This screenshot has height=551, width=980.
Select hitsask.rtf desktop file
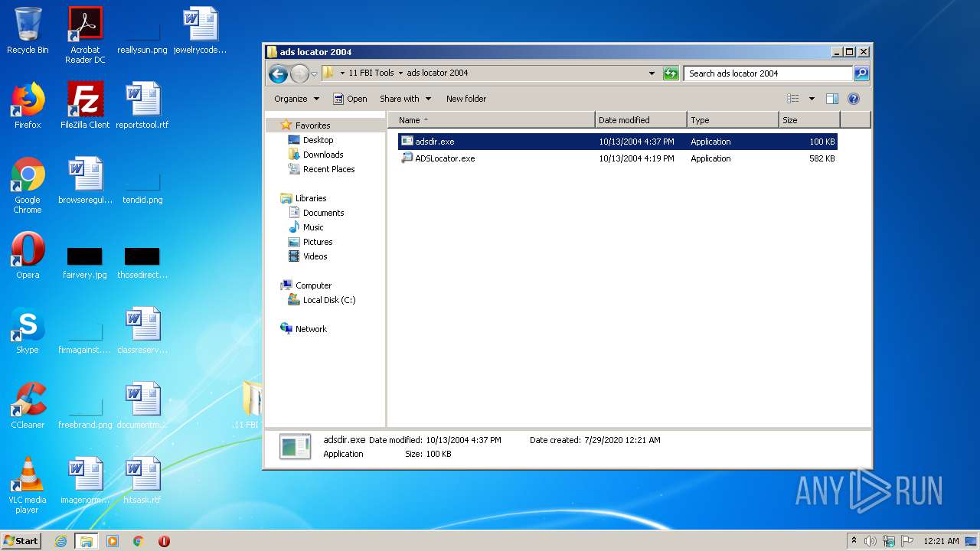pyautogui.click(x=142, y=481)
